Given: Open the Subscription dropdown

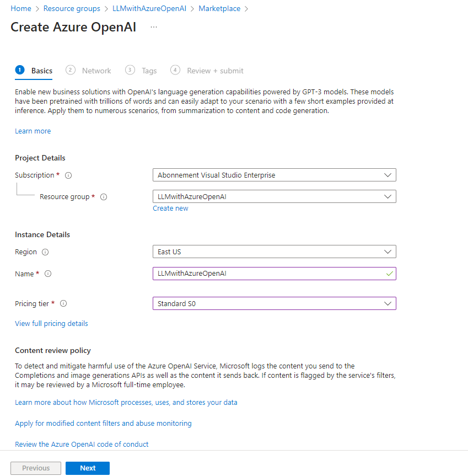Looking at the screenshot, I should (x=274, y=175).
